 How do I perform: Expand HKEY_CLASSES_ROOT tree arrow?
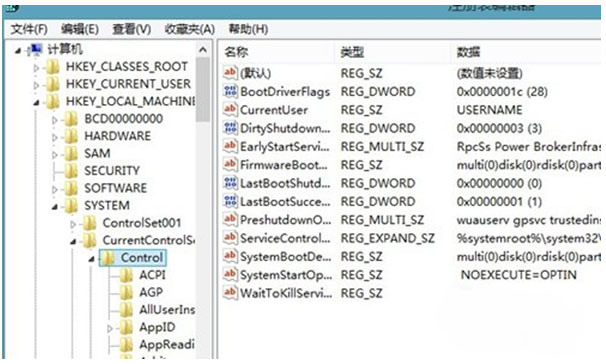pyautogui.click(x=36, y=68)
